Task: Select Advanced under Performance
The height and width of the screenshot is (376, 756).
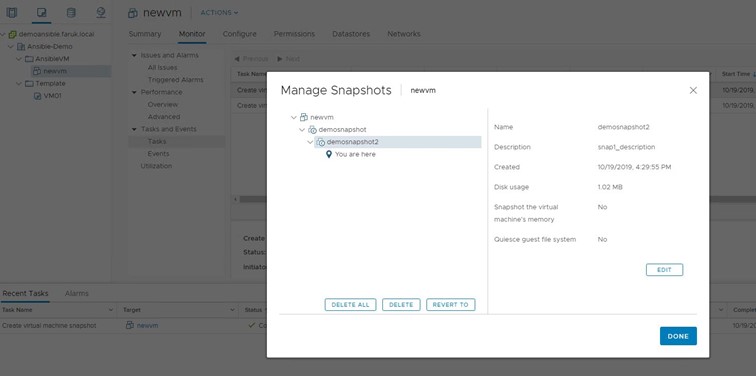Action: coord(164,117)
